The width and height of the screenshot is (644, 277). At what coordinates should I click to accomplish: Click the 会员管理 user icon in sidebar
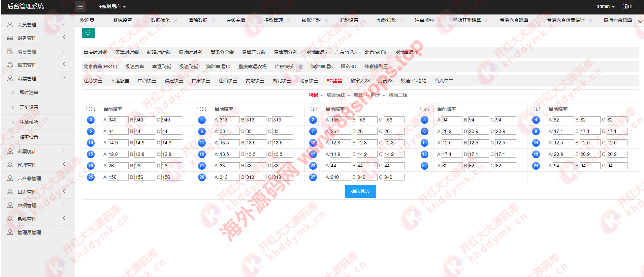click(x=10, y=24)
